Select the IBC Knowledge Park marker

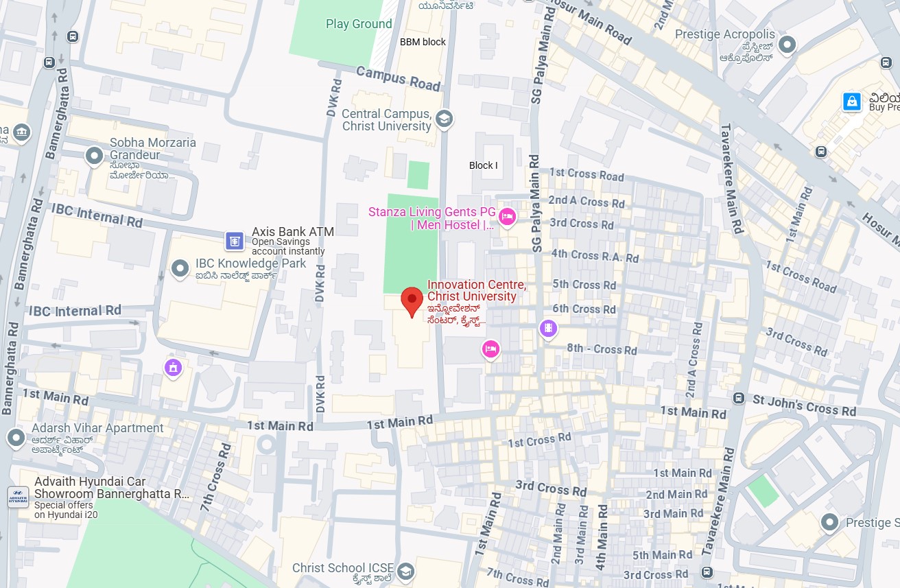pyautogui.click(x=180, y=268)
